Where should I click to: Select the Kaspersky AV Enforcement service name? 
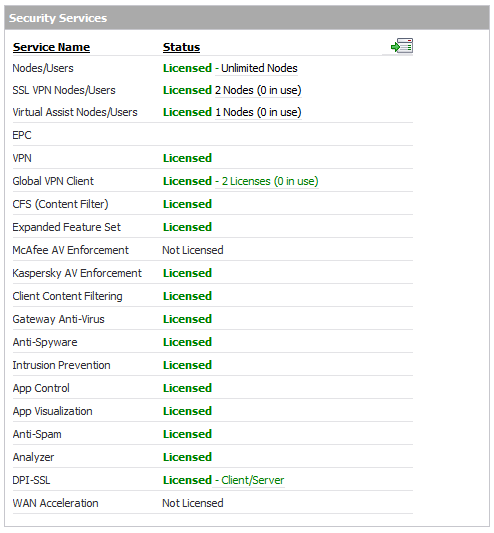pos(77,273)
